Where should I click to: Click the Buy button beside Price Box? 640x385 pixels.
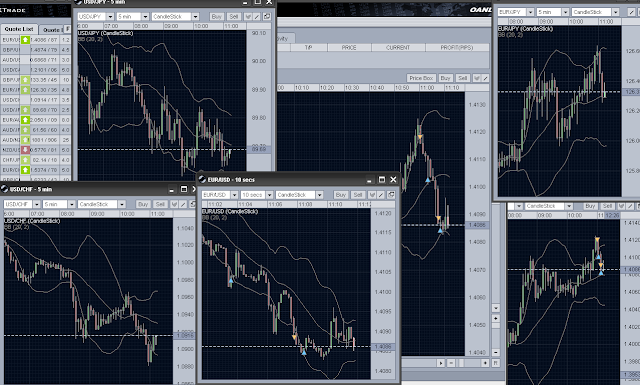pos(445,78)
